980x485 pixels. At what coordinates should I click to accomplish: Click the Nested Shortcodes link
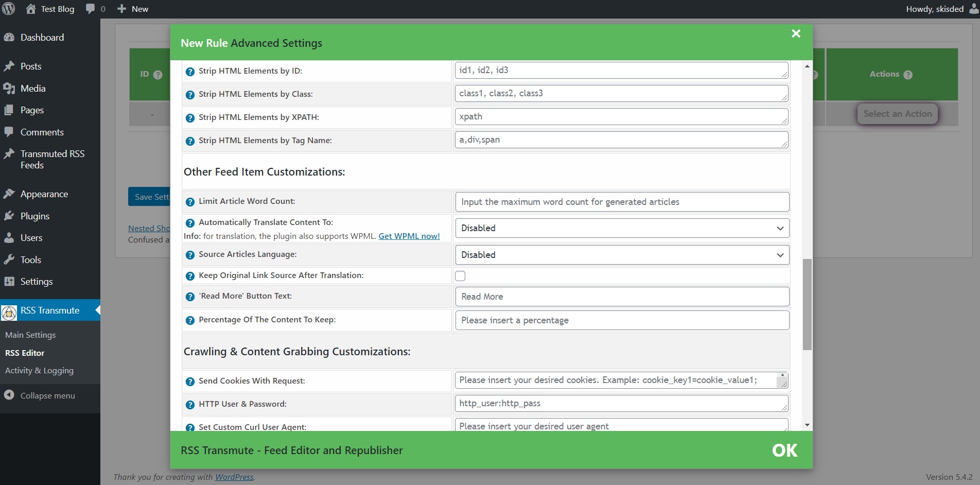click(x=149, y=228)
